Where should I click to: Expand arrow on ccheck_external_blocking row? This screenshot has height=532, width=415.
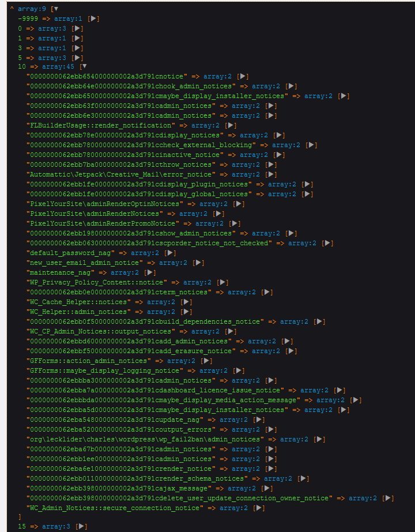point(311,145)
